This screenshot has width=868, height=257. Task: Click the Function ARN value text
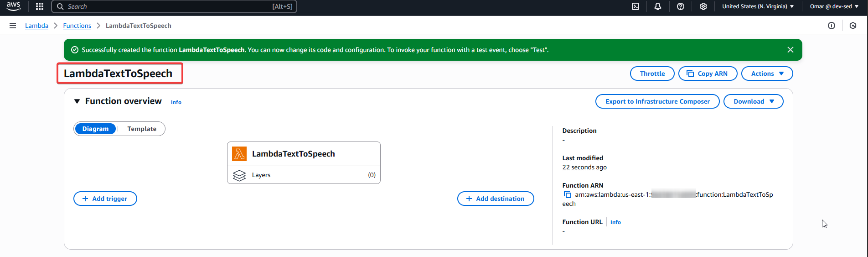pyautogui.click(x=668, y=199)
